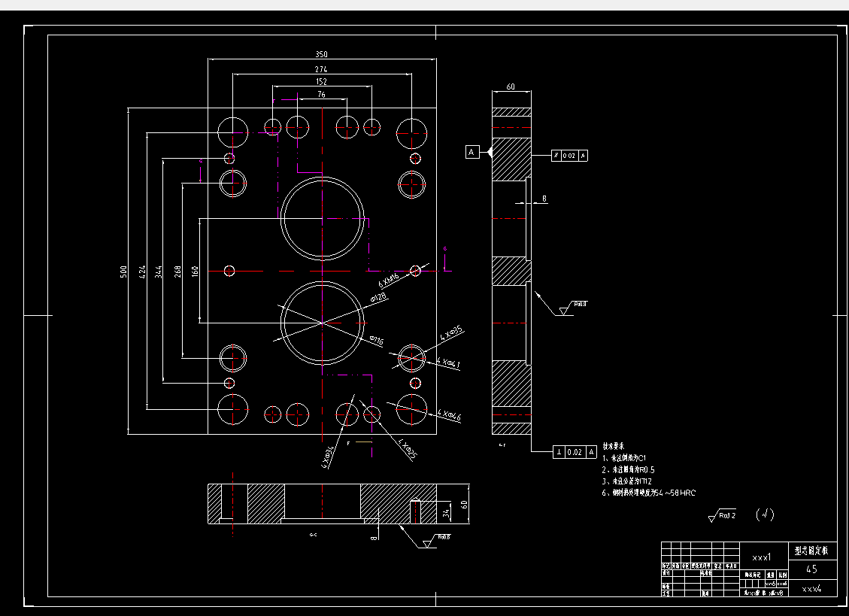This screenshot has width=849, height=616.
Task: Pick note 2 ending in R0.5
Action: coord(629,470)
